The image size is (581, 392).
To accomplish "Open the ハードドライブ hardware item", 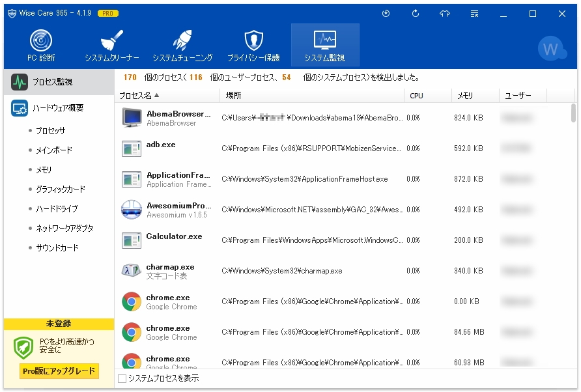I will click(x=57, y=208).
